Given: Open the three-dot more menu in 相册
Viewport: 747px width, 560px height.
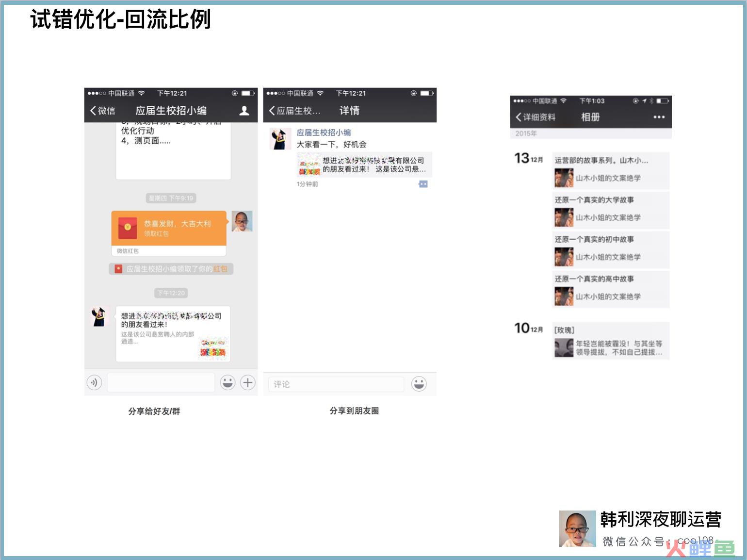Looking at the screenshot, I should coord(659,117).
